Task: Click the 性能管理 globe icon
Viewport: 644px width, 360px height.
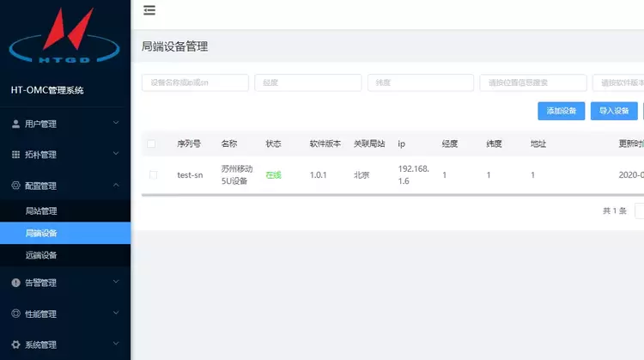Action: (16, 314)
